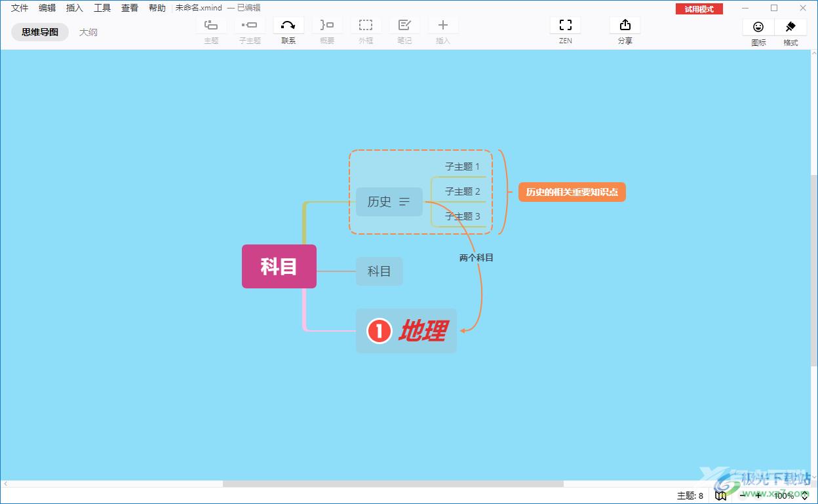This screenshot has height=504, width=818.
Task: Open the 工具 menu
Action: (x=102, y=8)
